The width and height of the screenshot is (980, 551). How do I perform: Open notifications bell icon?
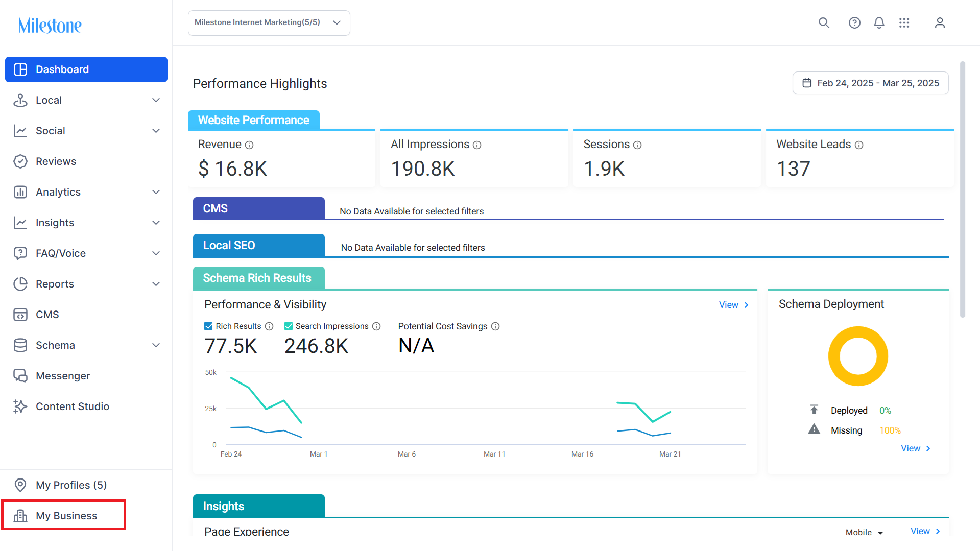point(879,23)
